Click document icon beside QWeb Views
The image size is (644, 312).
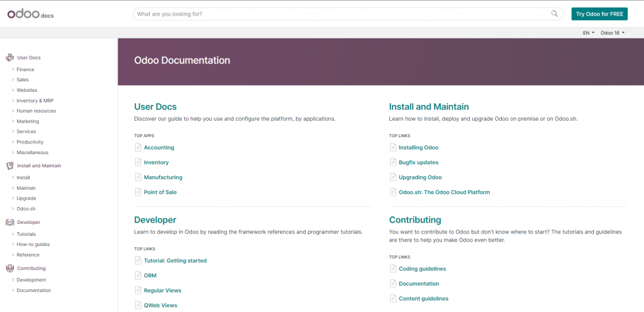point(138,305)
